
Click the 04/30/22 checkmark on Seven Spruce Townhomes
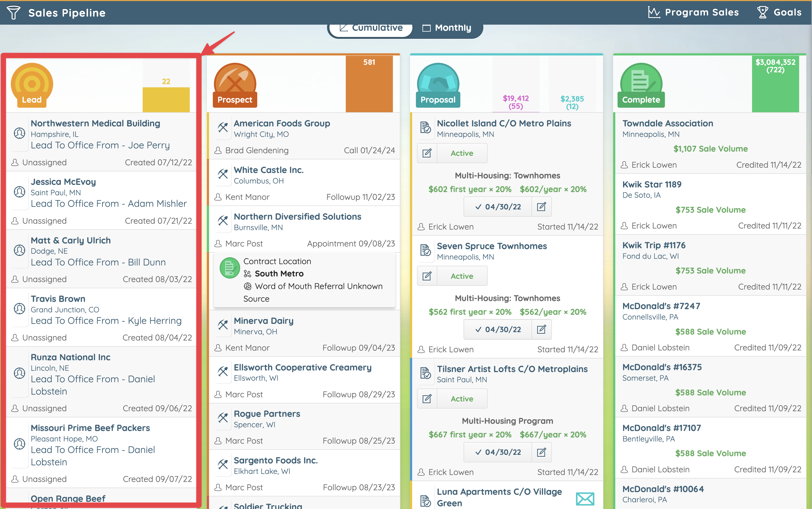498,330
